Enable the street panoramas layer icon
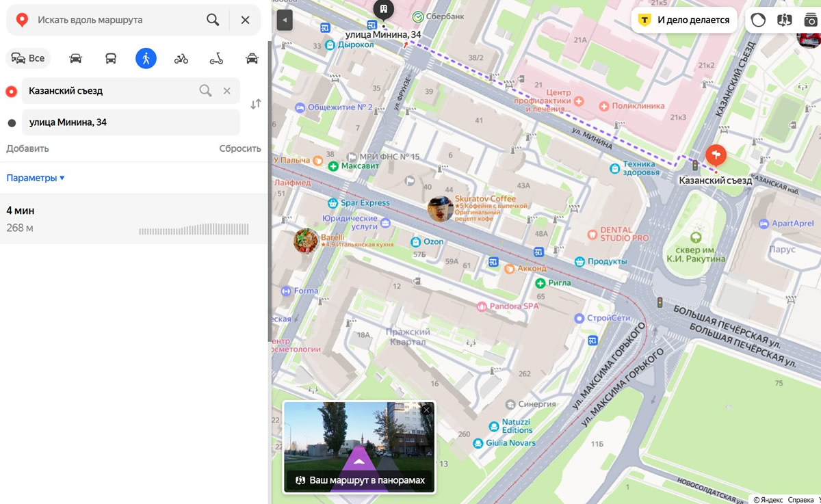Viewport: 821px width, 504px height. (784, 20)
